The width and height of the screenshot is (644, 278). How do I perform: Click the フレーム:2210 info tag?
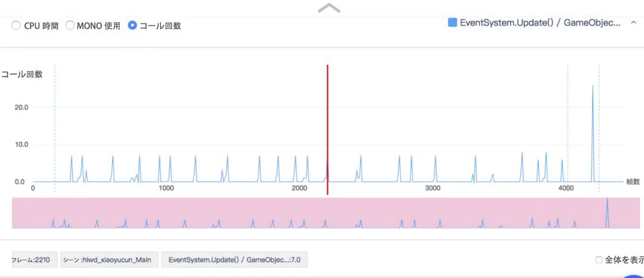click(x=35, y=260)
